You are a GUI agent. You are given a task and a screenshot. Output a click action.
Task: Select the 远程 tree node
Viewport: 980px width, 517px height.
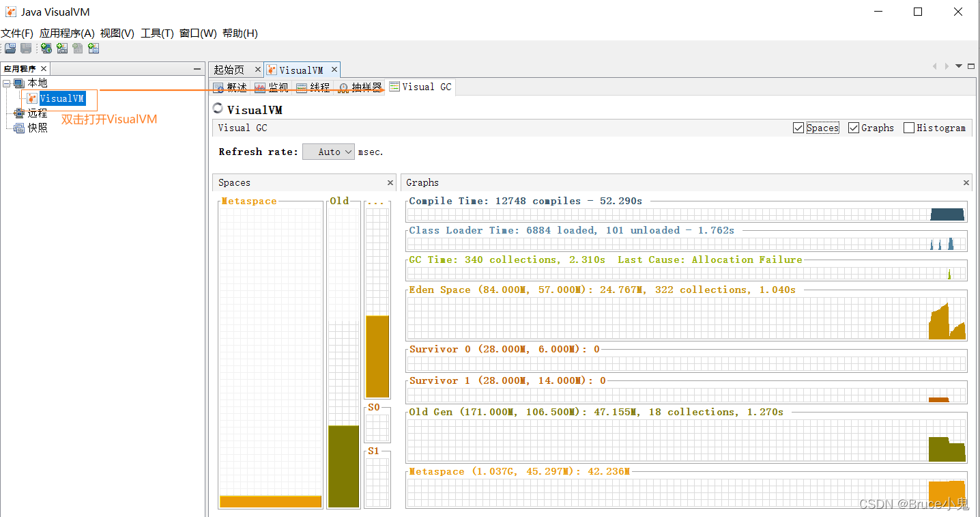38,113
